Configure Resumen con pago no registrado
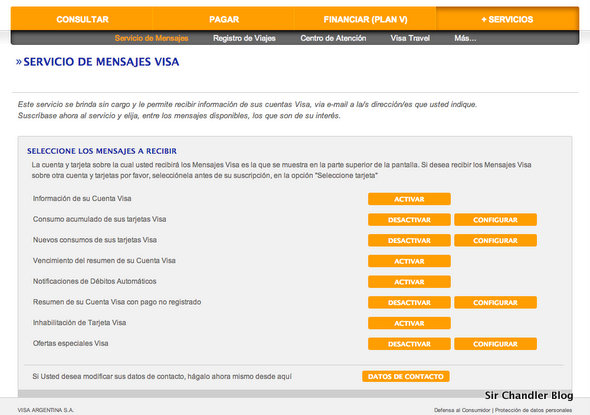The height and width of the screenshot is (415, 590). pyautogui.click(x=495, y=303)
